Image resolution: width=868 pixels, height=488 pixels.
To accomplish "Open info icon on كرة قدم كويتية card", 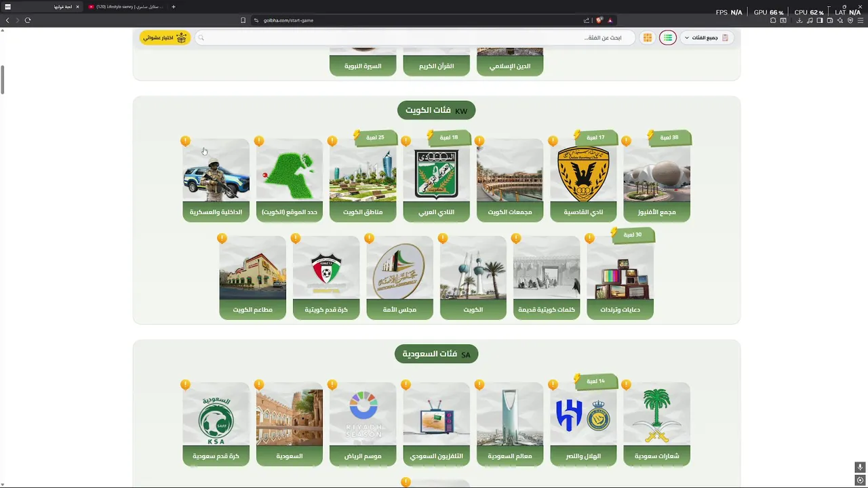I will click(296, 239).
